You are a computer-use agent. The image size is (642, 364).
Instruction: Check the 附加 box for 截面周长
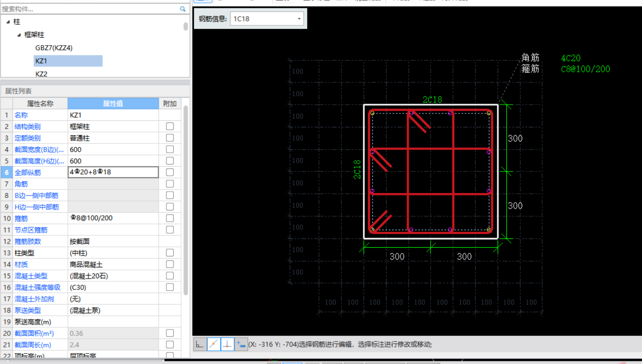click(x=170, y=345)
